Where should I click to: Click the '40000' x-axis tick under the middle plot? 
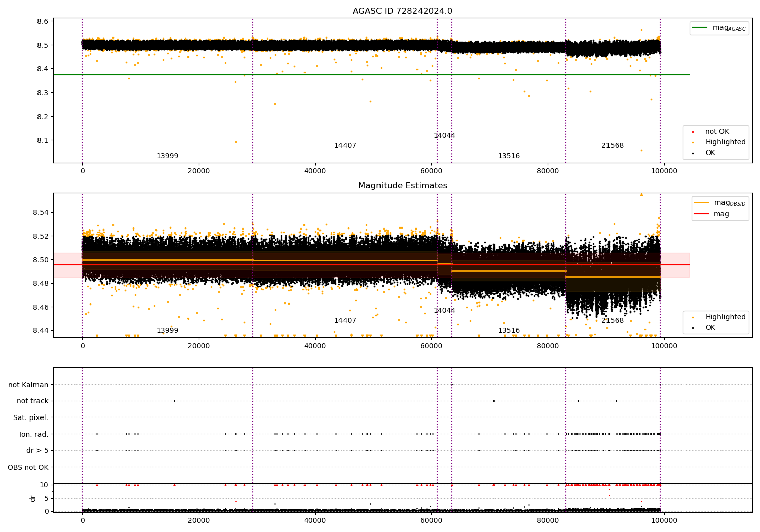coord(315,346)
